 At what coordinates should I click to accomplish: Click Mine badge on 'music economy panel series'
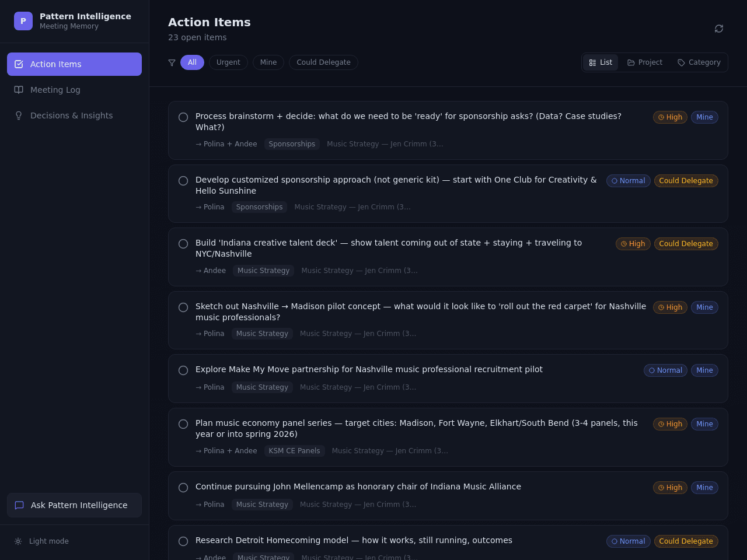pyautogui.click(x=704, y=424)
